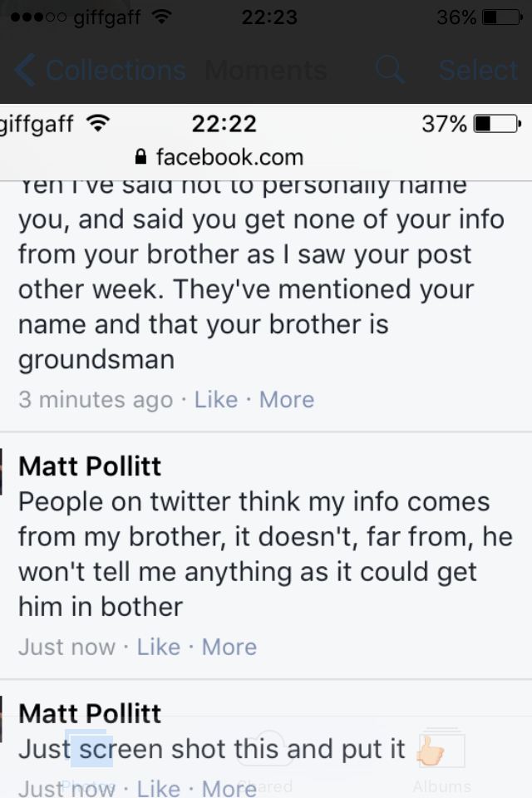Image resolution: width=532 pixels, height=798 pixels.
Task: Like Matt Pollitt's twitter info comment
Action: pos(158,647)
